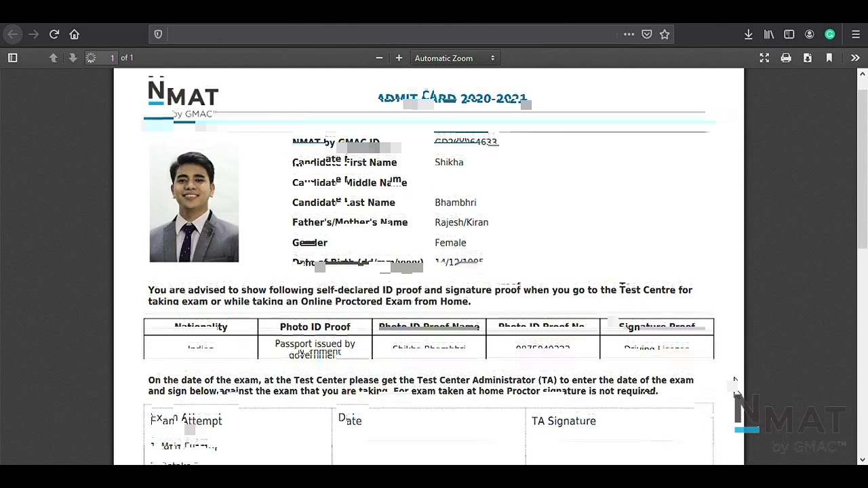Viewport: 868px width, 488px height.
Task: Open the browser downloads panel
Action: (x=749, y=34)
